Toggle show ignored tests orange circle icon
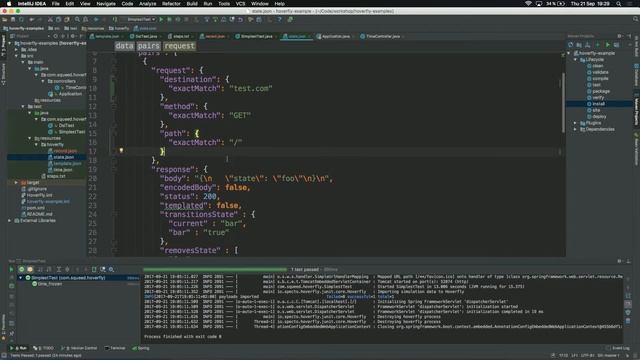 [30, 269]
